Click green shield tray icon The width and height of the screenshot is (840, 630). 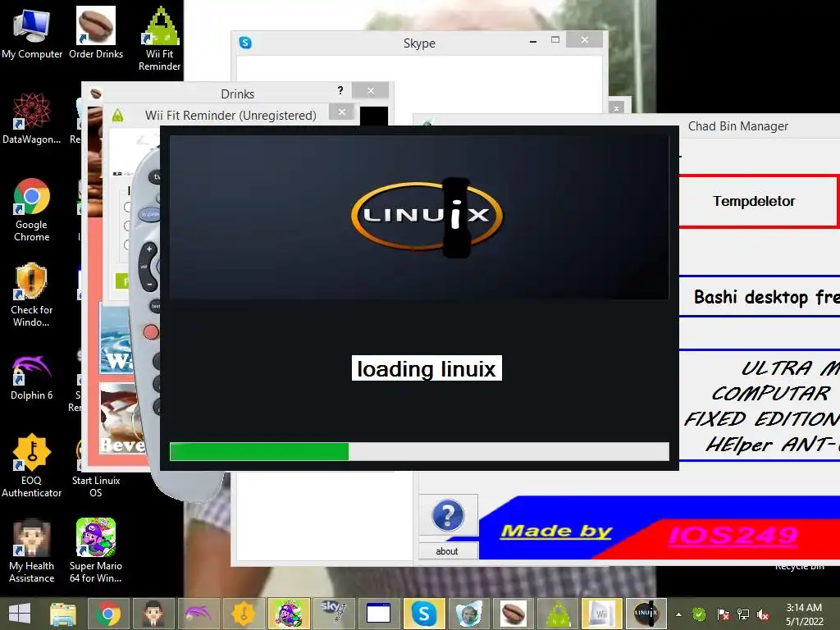click(x=699, y=614)
